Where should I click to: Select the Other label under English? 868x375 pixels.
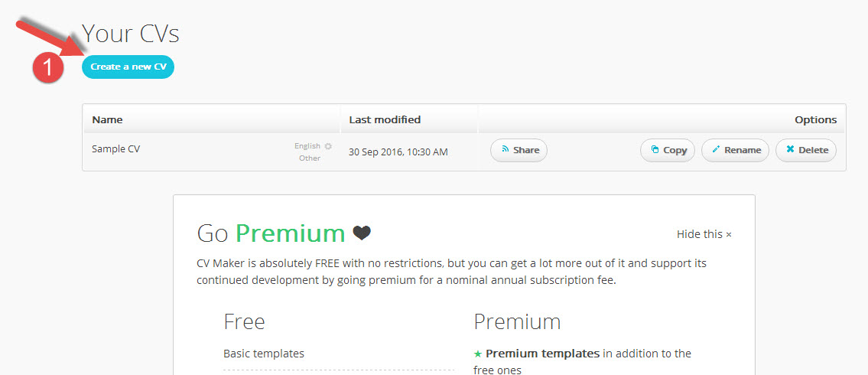tap(310, 158)
